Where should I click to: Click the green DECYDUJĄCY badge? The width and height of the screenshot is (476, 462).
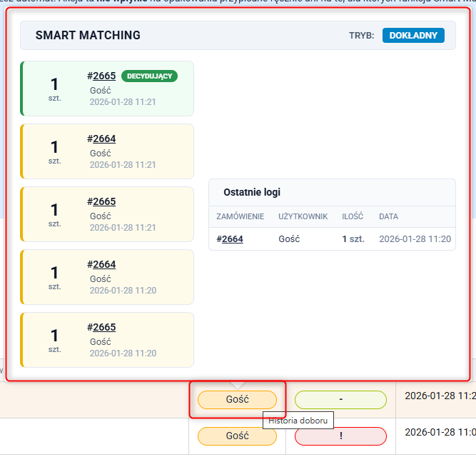point(149,76)
